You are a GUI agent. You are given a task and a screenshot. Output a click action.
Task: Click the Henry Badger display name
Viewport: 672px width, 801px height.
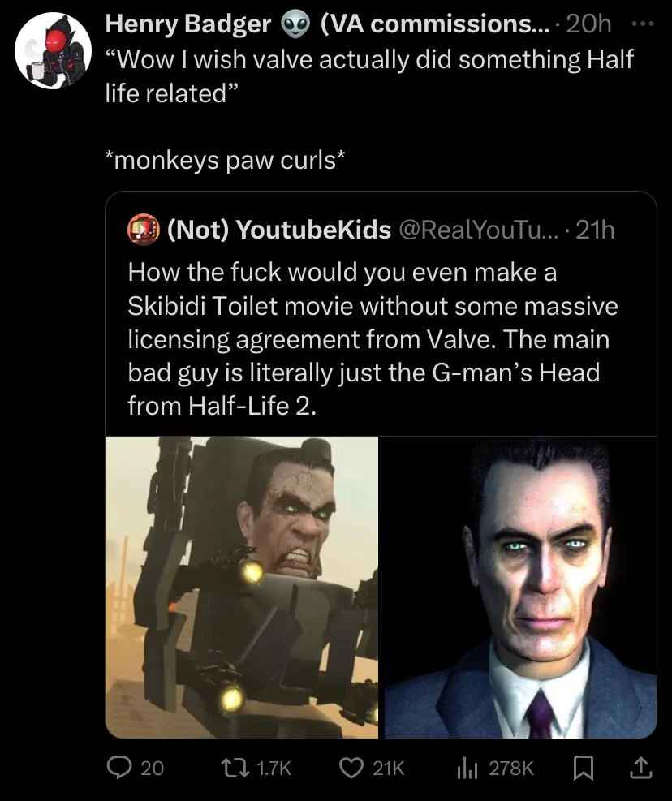(x=188, y=24)
